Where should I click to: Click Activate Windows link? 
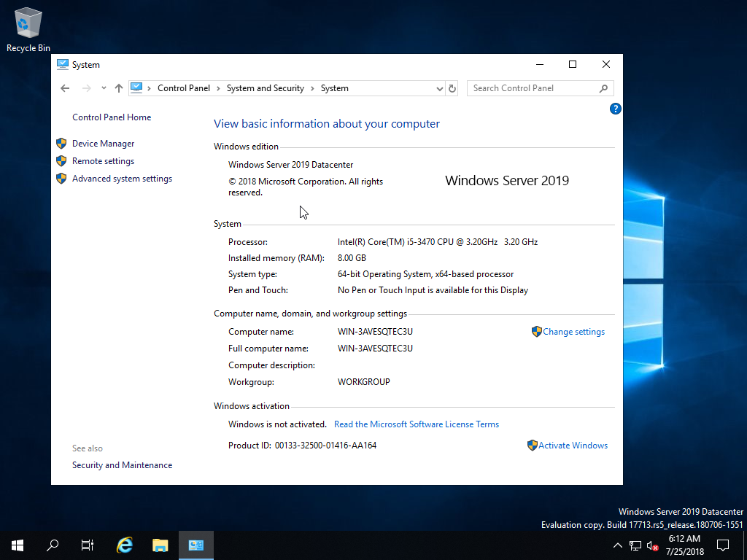573,446
